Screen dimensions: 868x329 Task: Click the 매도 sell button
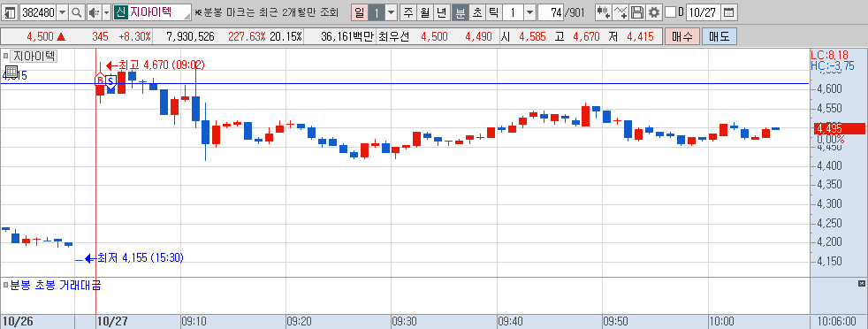point(720,37)
